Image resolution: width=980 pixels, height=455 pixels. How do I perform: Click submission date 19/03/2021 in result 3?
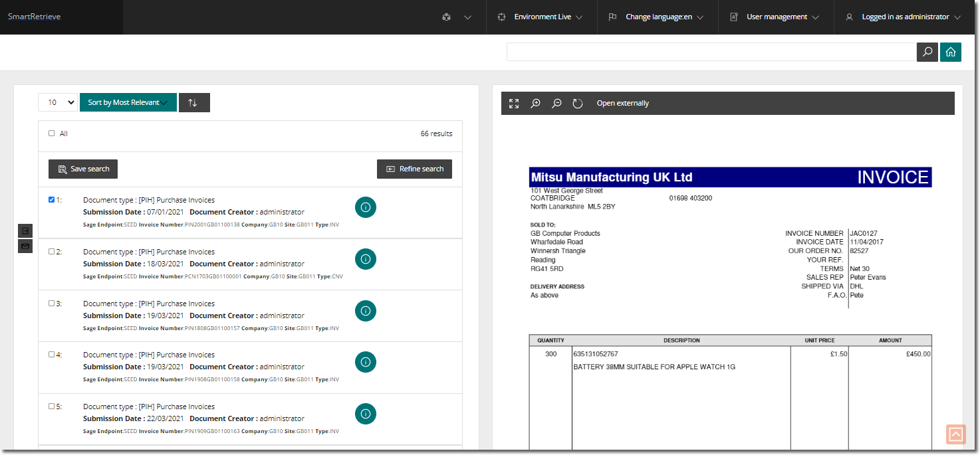(165, 316)
